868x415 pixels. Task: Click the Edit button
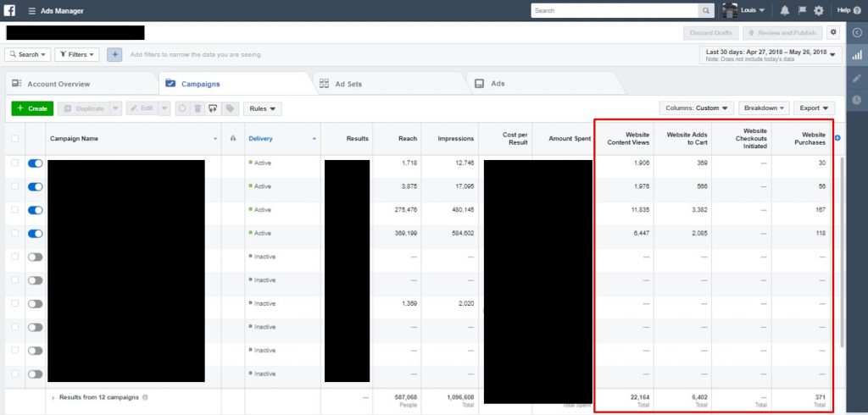(x=142, y=108)
